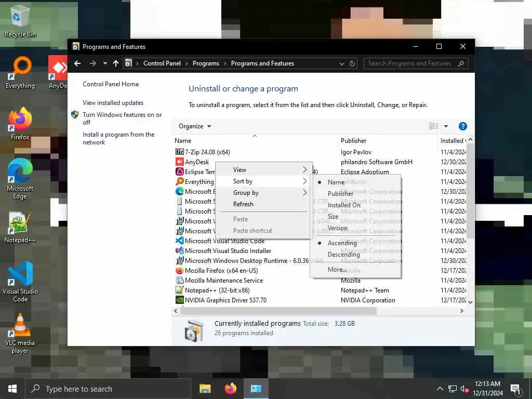The height and width of the screenshot is (399, 532).
Task: Click the AnyDesk icon in programs list
Action: tap(179, 162)
